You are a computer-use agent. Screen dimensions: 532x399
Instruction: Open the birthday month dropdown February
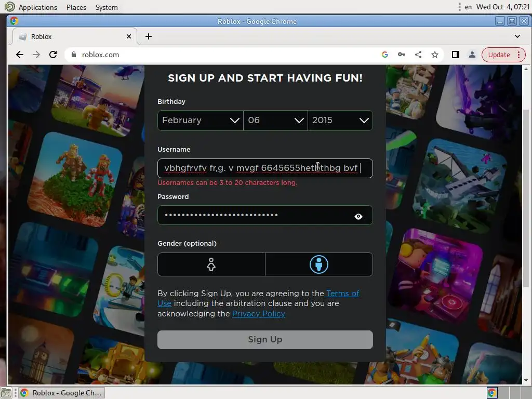(200, 120)
